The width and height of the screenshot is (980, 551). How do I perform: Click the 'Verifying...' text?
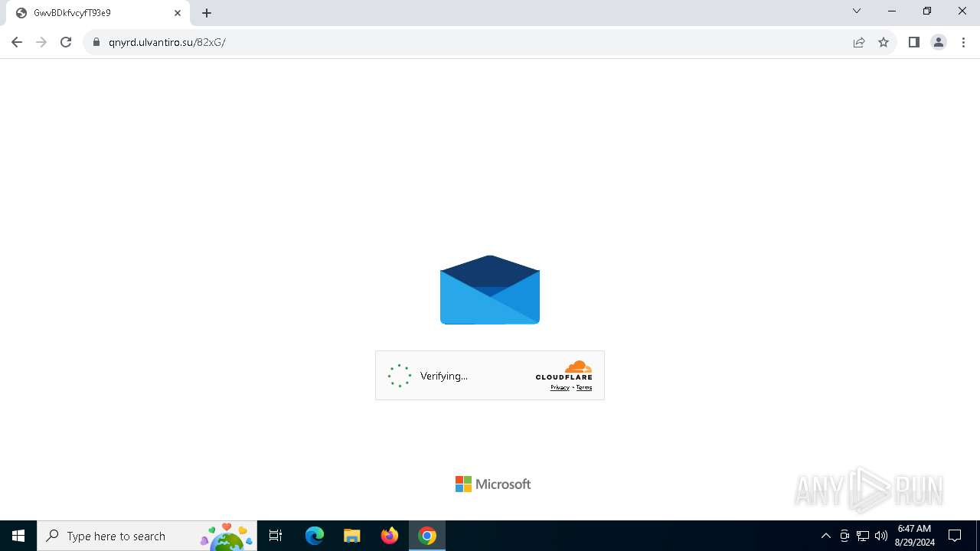point(444,376)
